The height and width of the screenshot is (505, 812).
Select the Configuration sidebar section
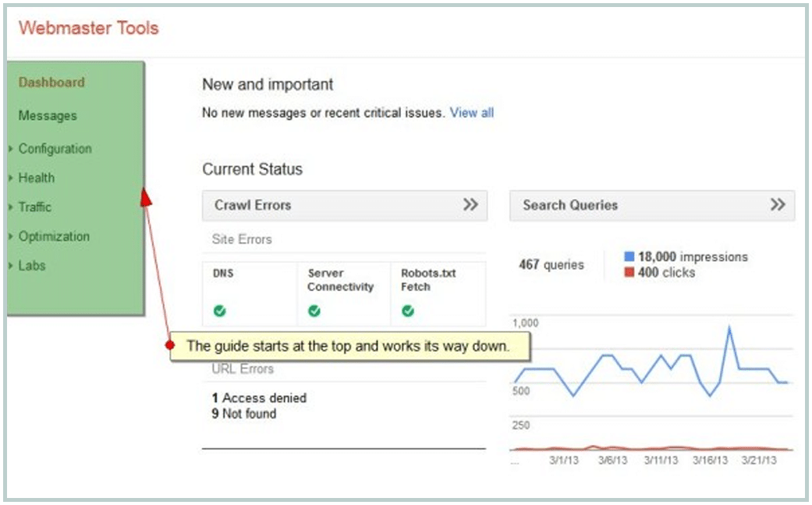pyautogui.click(x=55, y=148)
